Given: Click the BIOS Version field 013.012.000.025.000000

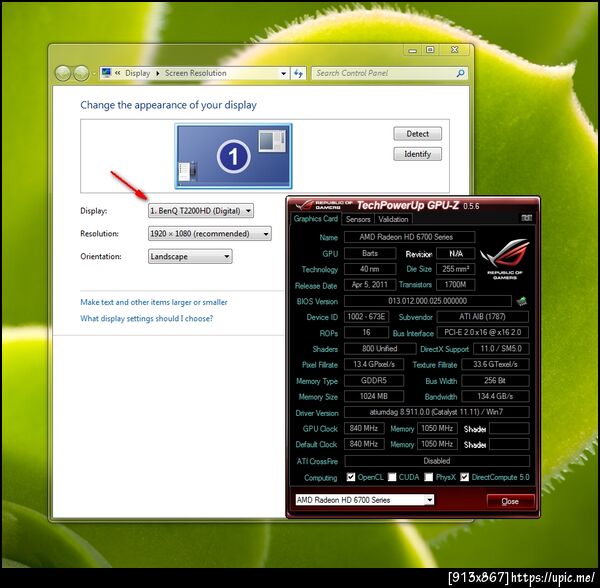Looking at the screenshot, I should [427, 301].
